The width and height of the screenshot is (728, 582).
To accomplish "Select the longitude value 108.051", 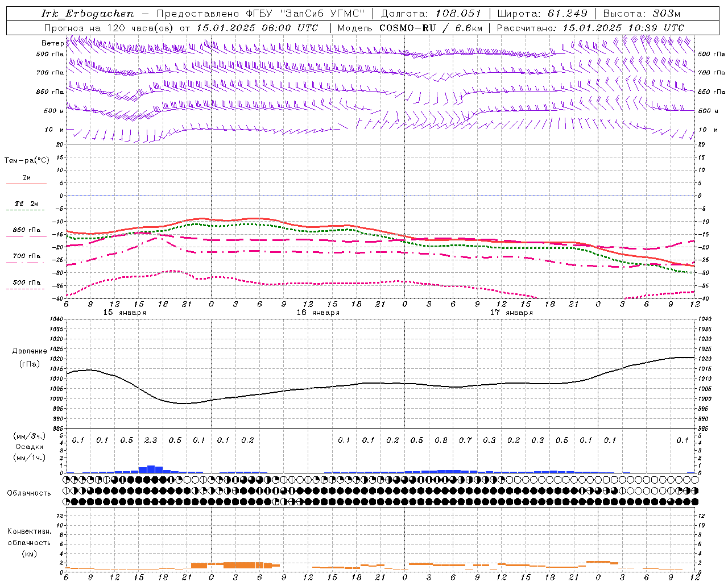I will coord(458,14).
